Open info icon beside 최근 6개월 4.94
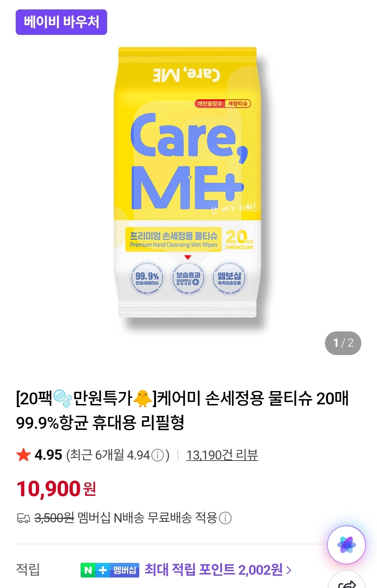Screen dimensions: 377x588 [158, 455]
